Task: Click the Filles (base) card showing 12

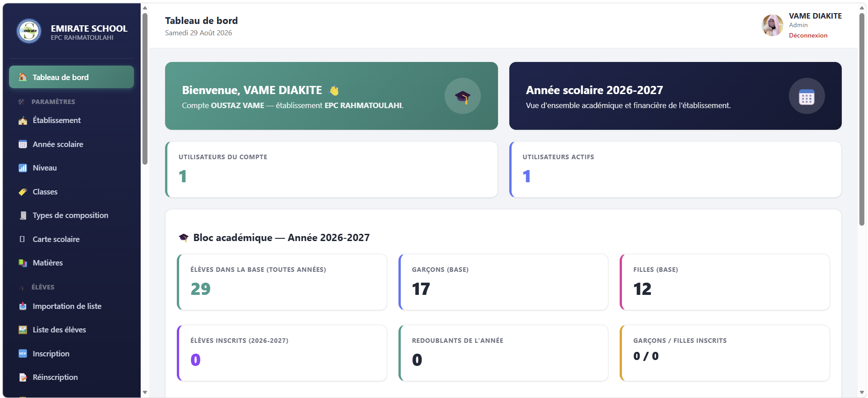Action: [x=725, y=282]
